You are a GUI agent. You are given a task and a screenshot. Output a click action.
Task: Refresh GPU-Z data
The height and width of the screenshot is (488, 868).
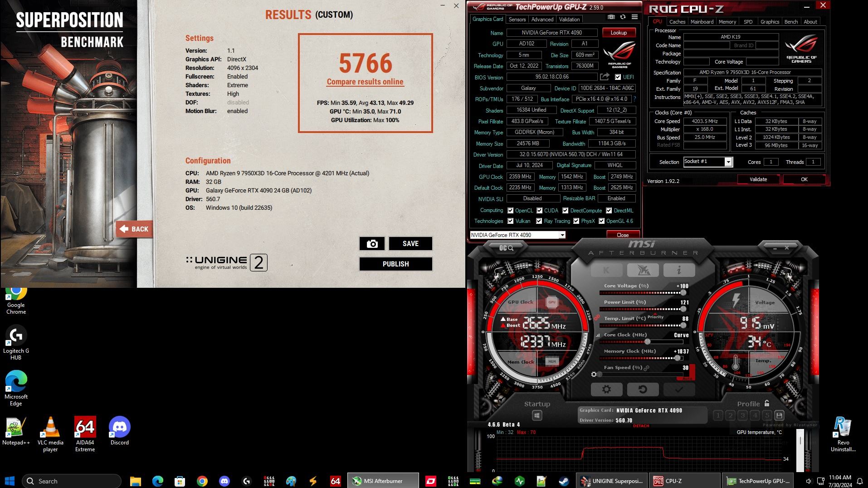click(x=623, y=17)
